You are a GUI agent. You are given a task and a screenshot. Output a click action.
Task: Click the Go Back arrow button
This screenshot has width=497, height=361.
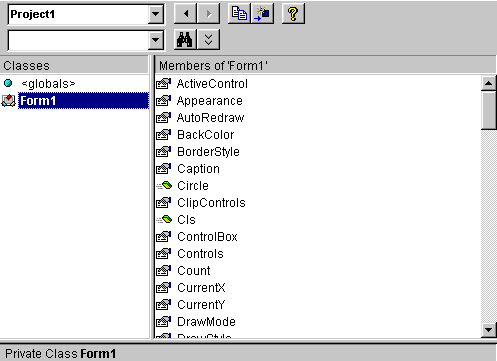click(186, 14)
